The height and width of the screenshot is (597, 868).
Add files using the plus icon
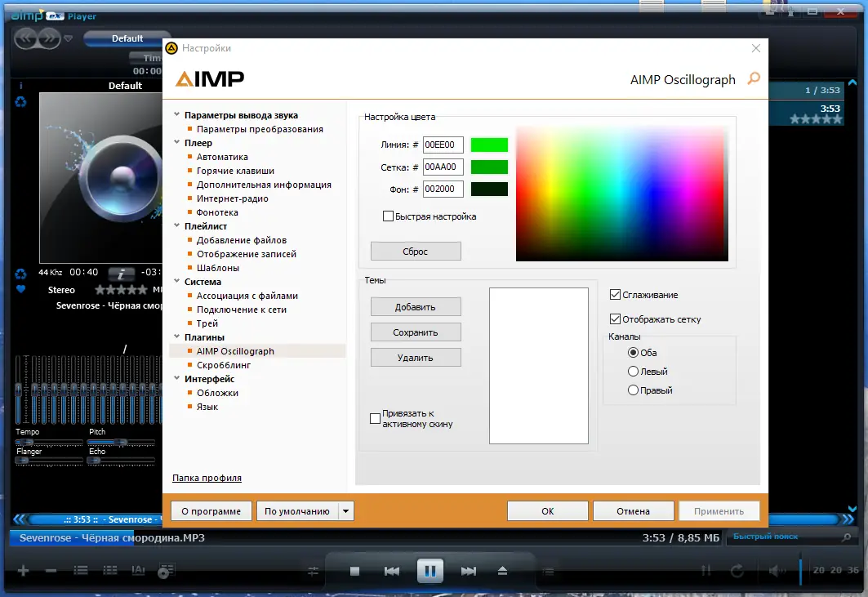22,570
